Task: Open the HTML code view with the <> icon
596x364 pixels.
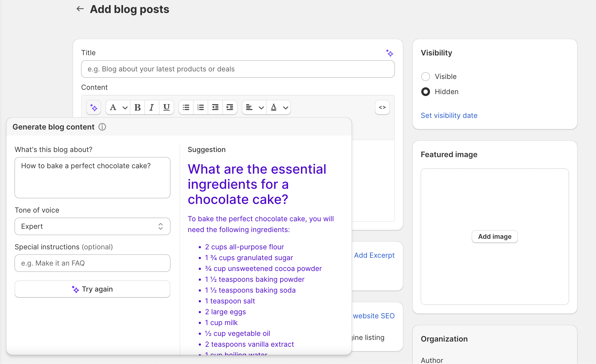Action: point(382,107)
